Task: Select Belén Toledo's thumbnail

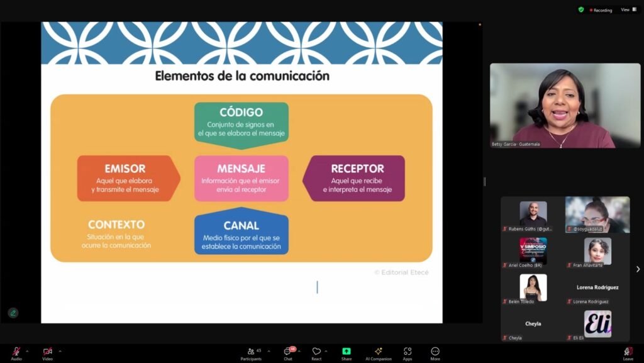Action: click(533, 288)
